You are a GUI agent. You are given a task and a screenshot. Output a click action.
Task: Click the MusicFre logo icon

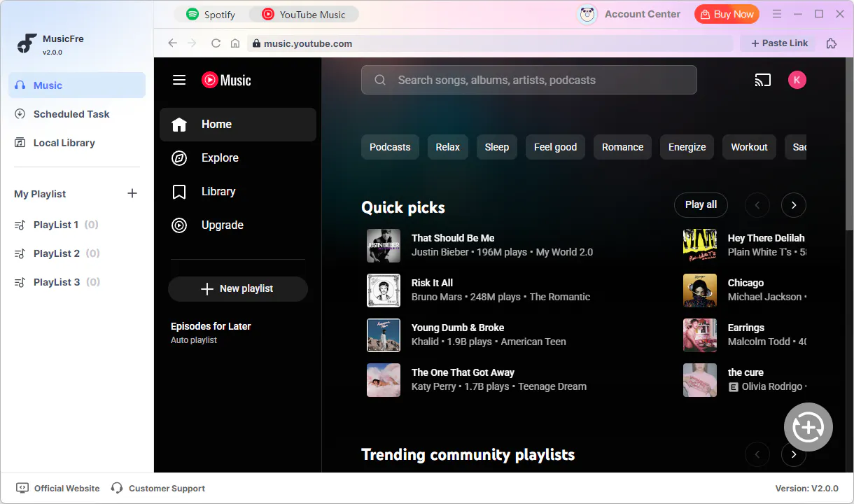(x=27, y=43)
